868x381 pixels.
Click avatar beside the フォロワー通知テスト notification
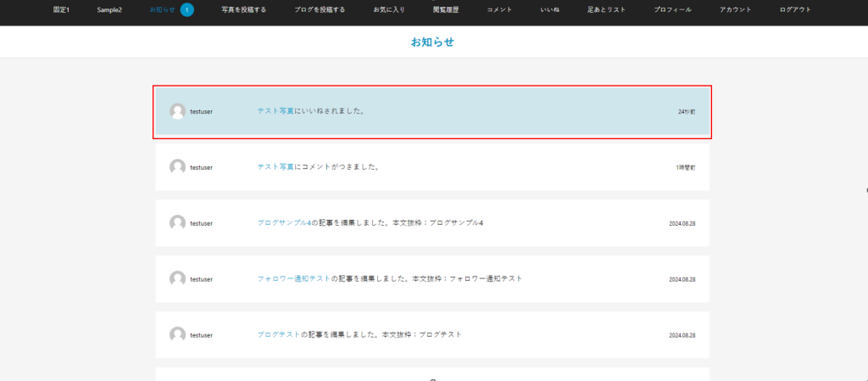[177, 279]
